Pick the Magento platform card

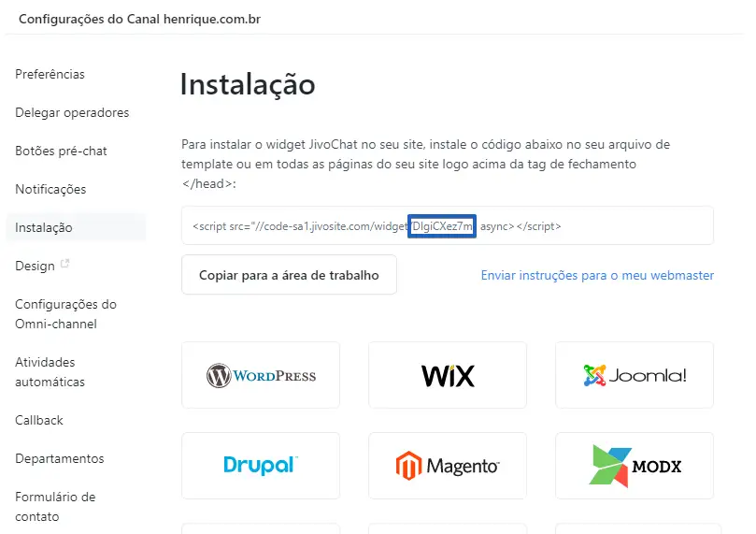coord(448,466)
